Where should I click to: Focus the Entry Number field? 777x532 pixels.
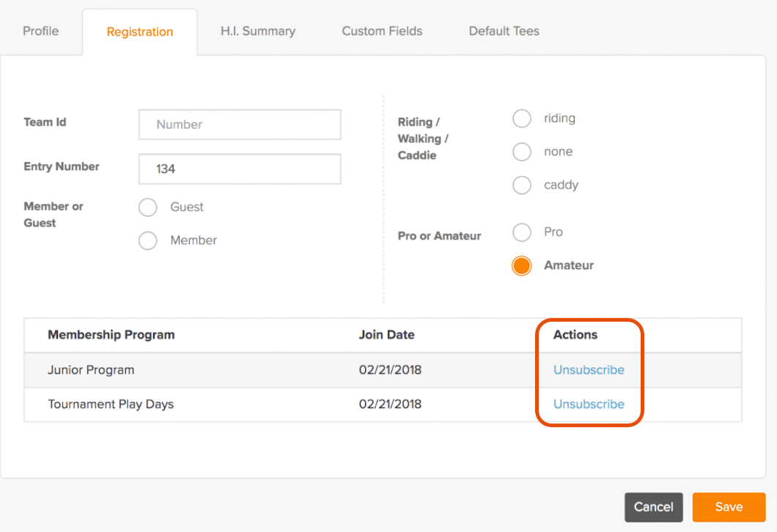[240, 169]
